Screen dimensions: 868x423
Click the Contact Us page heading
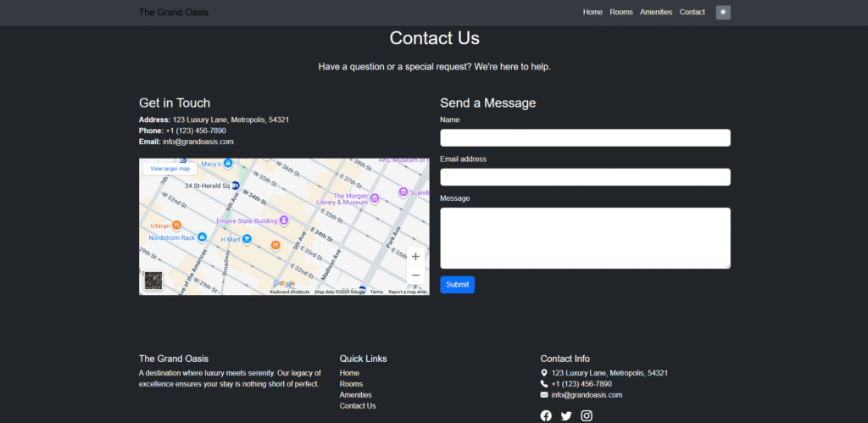(435, 38)
